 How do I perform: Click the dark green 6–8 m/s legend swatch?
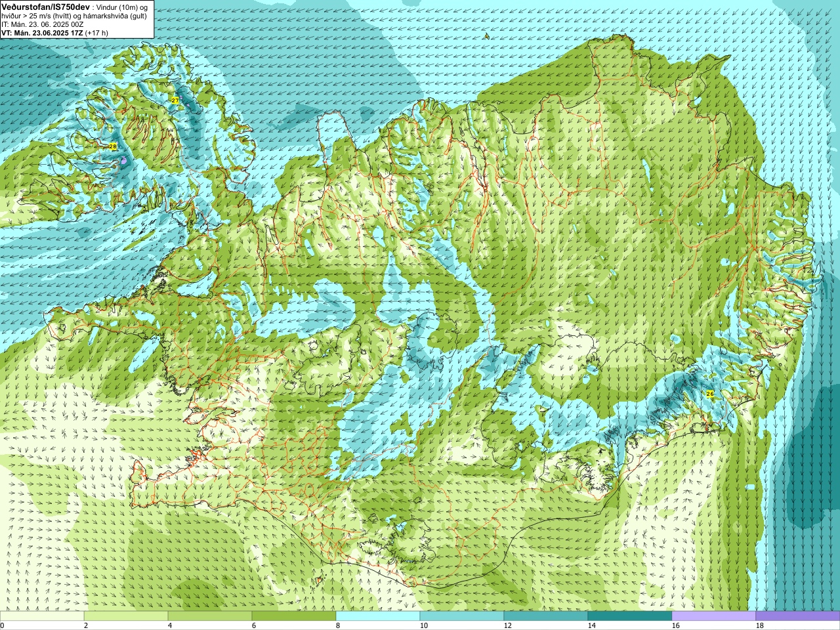(x=294, y=616)
